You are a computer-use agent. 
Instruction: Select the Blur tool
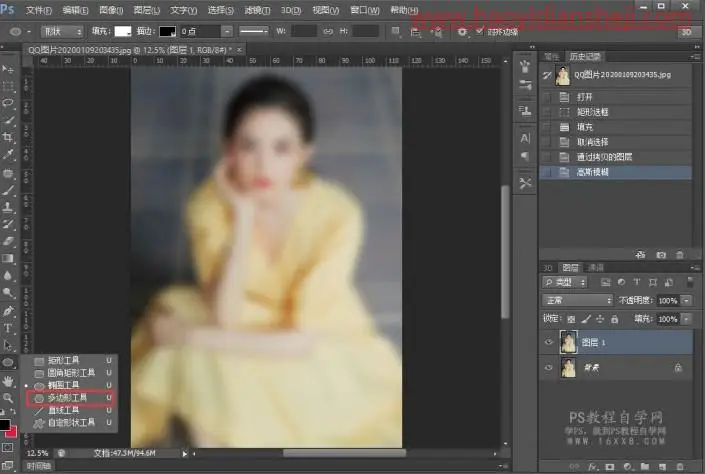click(x=8, y=276)
